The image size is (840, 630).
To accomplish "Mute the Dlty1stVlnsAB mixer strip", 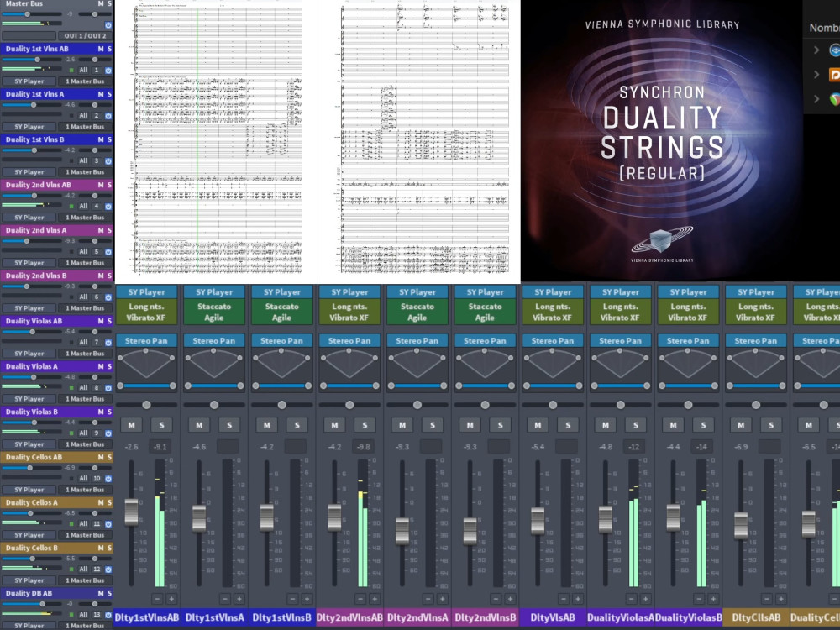I will coord(131,425).
